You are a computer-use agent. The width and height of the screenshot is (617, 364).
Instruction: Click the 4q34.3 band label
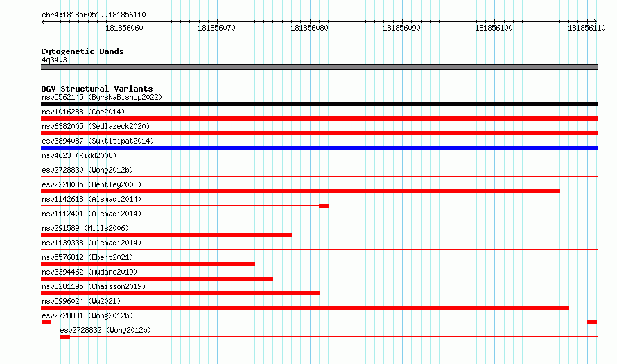54,60
